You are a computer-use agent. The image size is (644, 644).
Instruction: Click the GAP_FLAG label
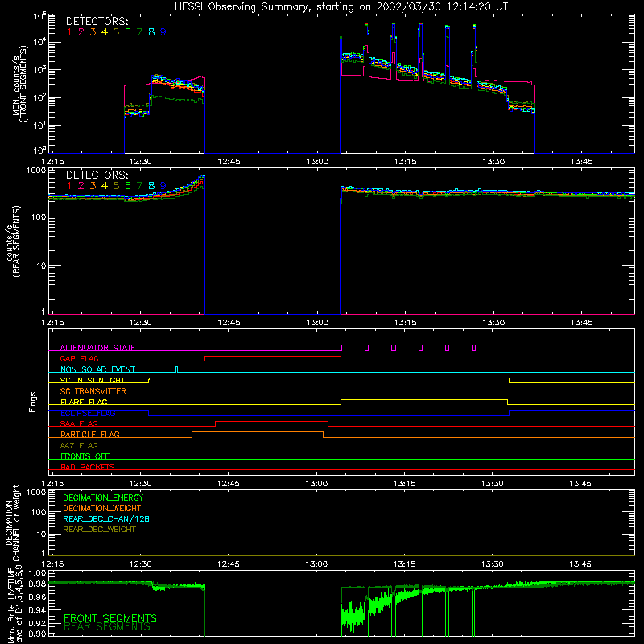click(79, 358)
